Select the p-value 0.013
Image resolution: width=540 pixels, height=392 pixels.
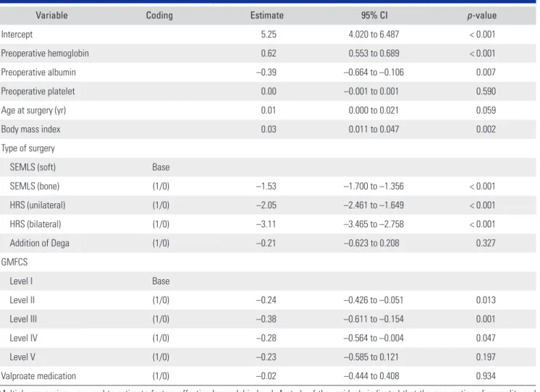click(x=486, y=300)
